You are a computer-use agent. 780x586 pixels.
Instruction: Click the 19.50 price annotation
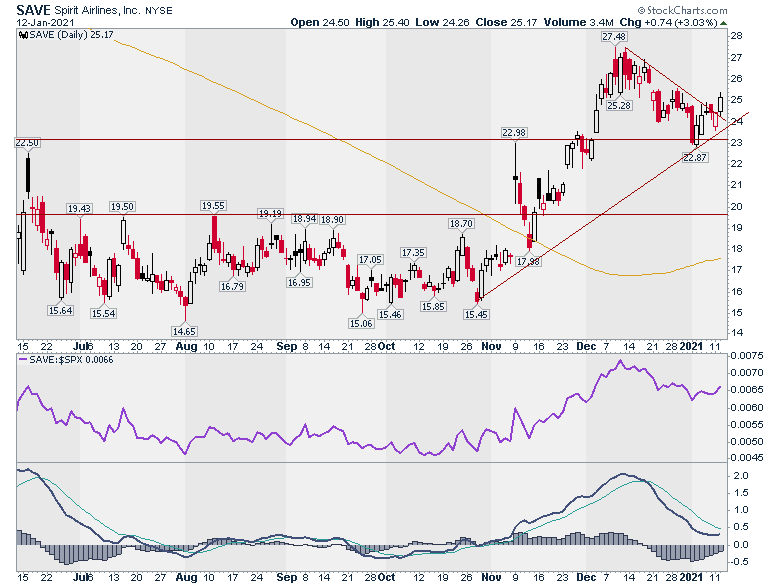(122, 206)
